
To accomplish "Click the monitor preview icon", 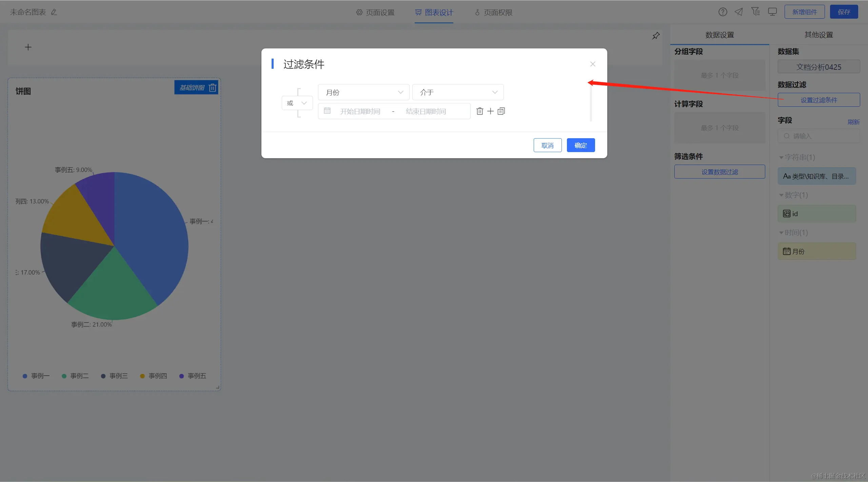I will tap(772, 12).
